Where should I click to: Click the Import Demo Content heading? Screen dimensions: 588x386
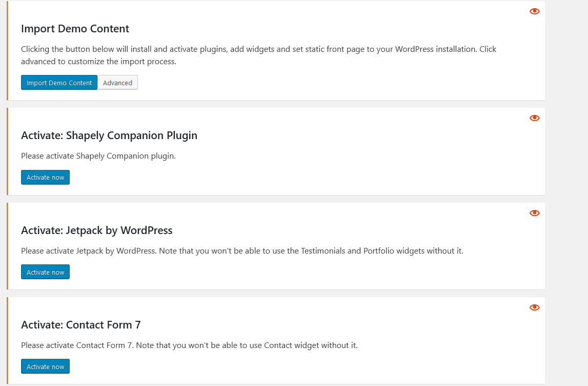tap(75, 29)
